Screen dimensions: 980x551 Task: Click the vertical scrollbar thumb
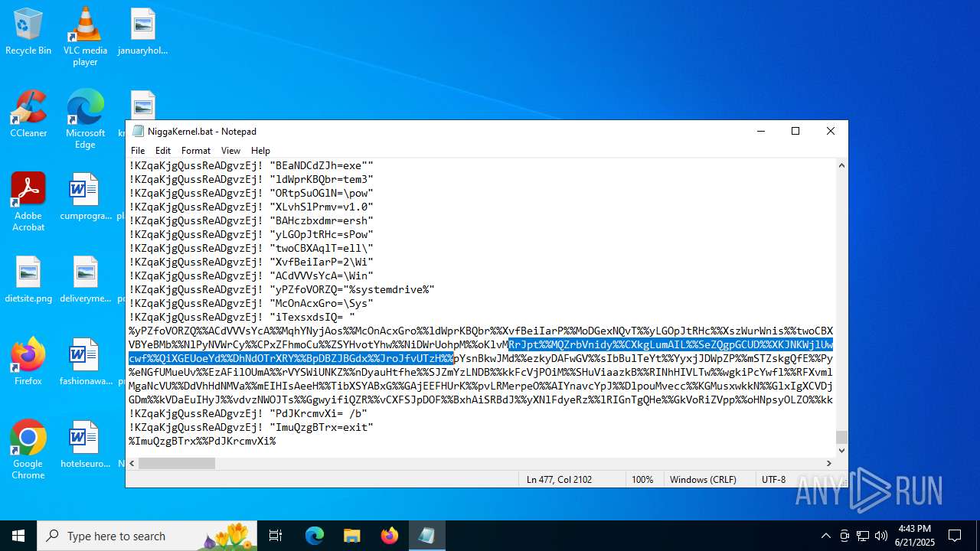click(x=841, y=437)
